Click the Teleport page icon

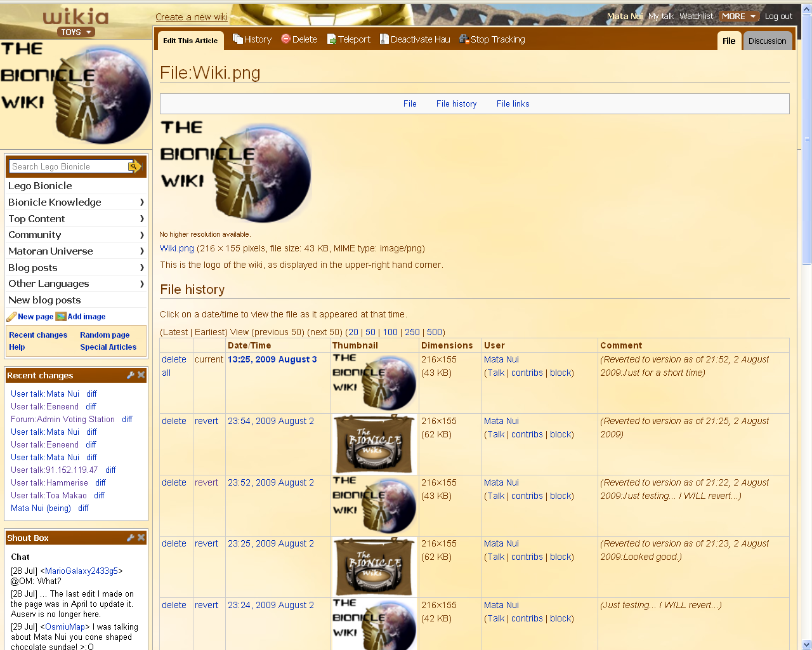coord(331,39)
